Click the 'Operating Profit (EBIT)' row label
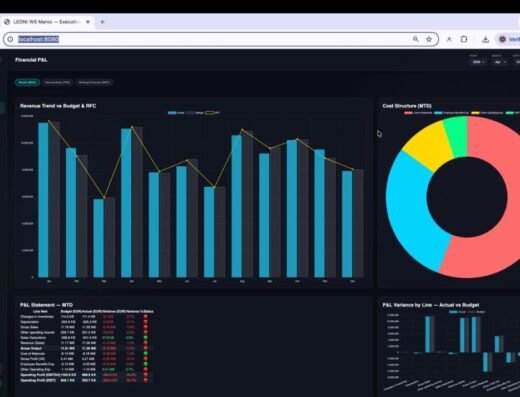Screen dimensions: 520x397 click(38, 380)
